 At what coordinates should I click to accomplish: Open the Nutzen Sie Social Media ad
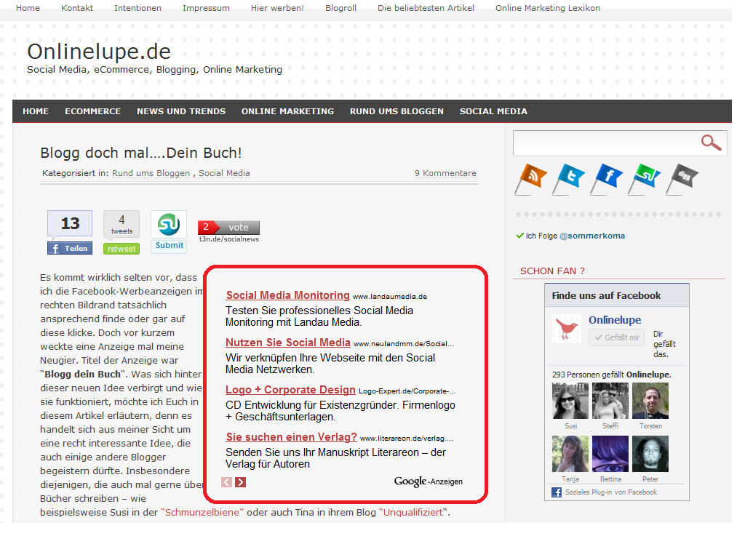288,342
